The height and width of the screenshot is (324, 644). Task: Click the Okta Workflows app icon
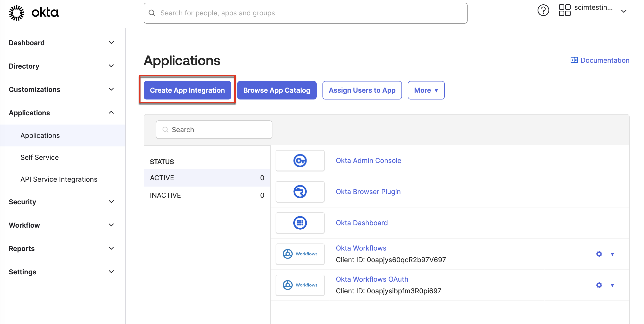tap(300, 254)
